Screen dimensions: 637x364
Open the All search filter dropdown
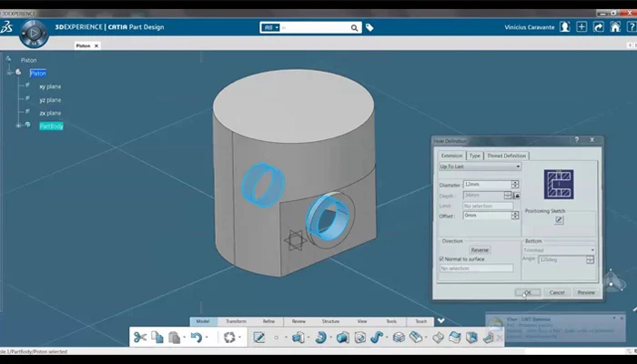coord(270,27)
